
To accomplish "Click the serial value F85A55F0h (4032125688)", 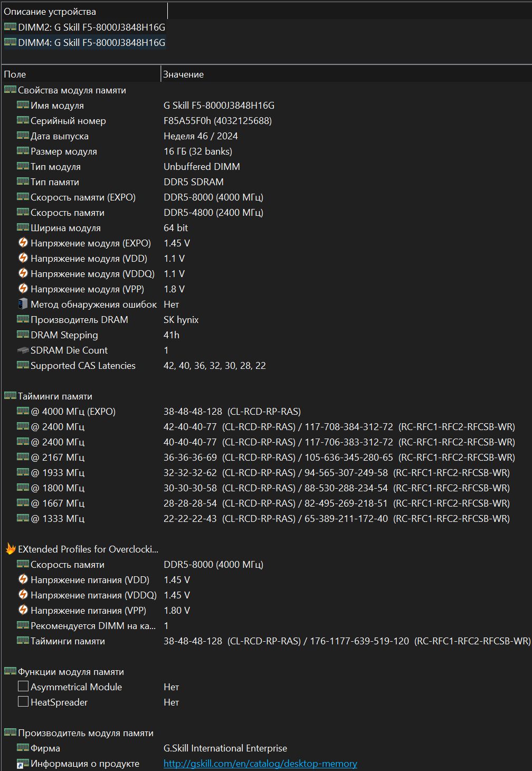I will tap(217, 121).
